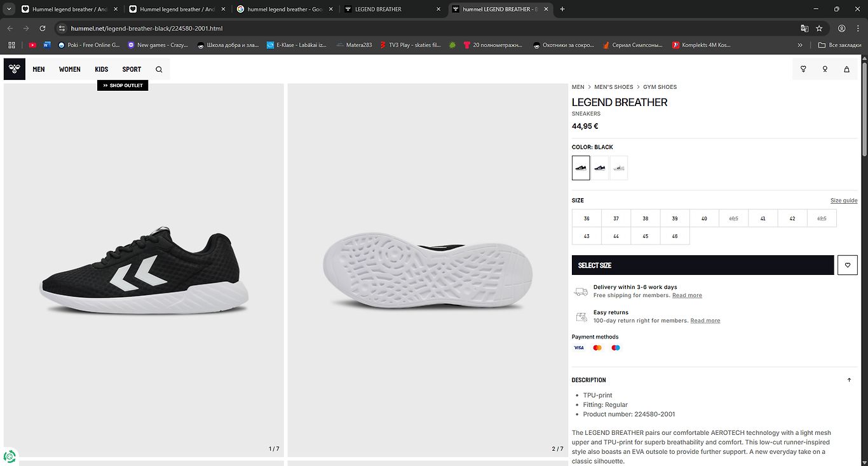Open the Школа добра и зла bookmark

(x=228, y=45)
